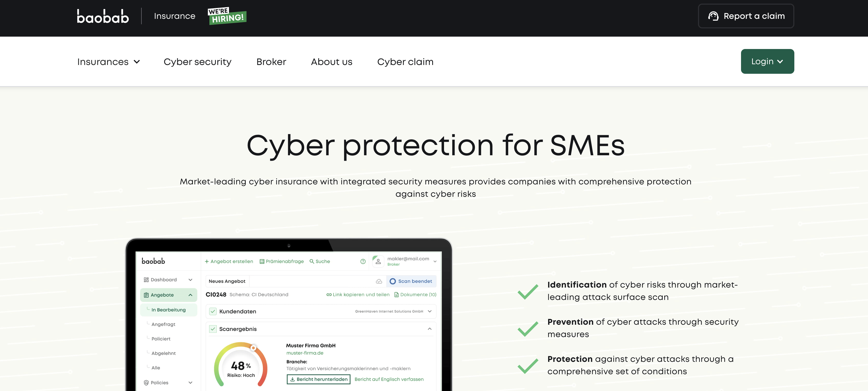Click Bericht herunterladen button
This screenshot has width=868, height=391.
(x=318, y=379)
